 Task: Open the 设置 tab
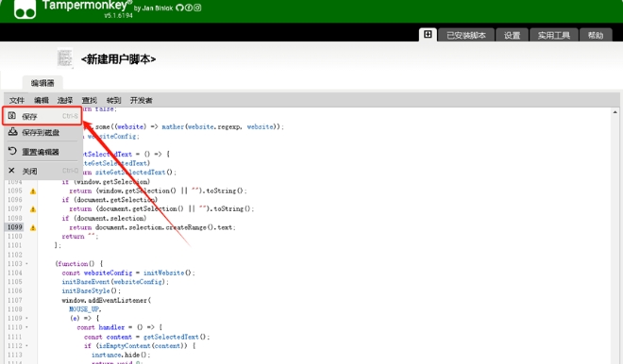512,35
